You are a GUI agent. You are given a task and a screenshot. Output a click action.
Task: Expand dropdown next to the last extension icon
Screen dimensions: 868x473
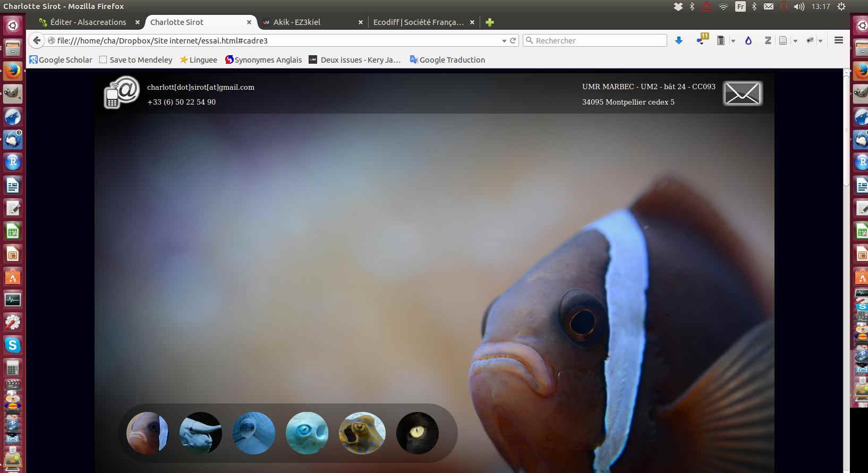[x=820, y=41]
